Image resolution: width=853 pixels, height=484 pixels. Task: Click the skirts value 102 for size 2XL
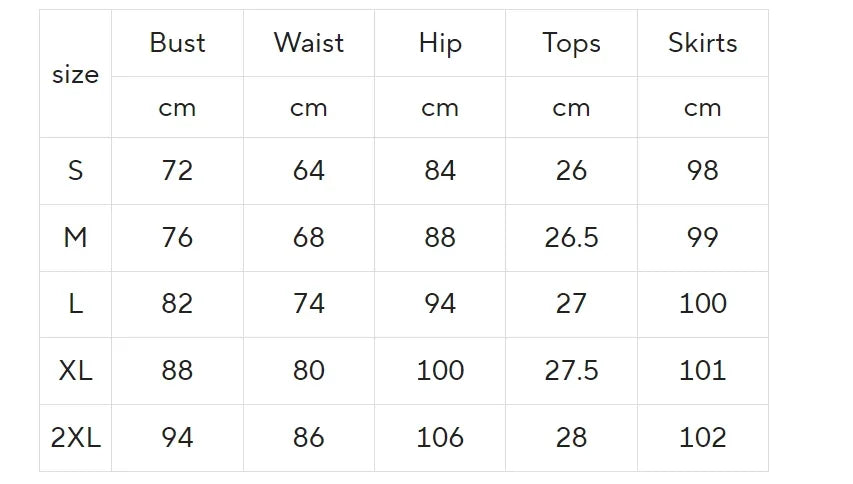click(x=702, y=437)
